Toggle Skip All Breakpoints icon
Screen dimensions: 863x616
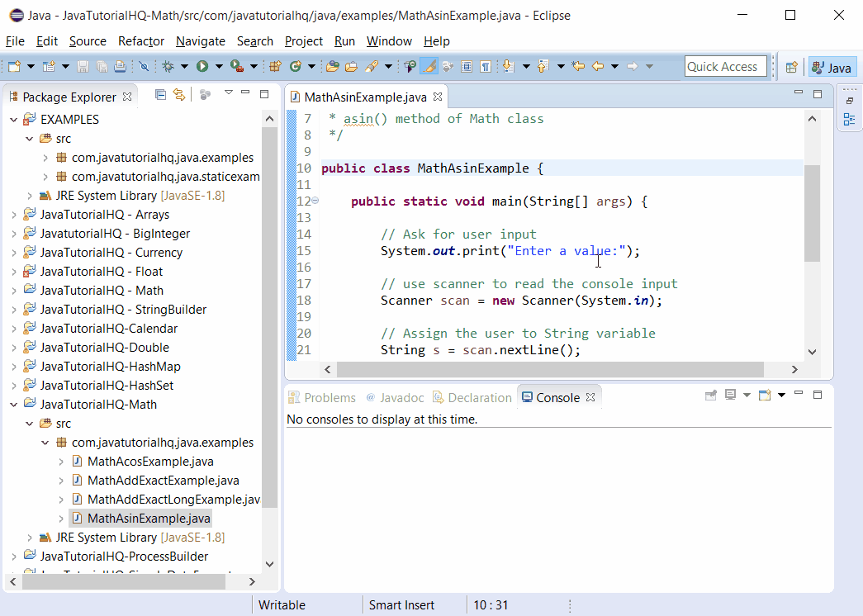click(x=144, y=67)
